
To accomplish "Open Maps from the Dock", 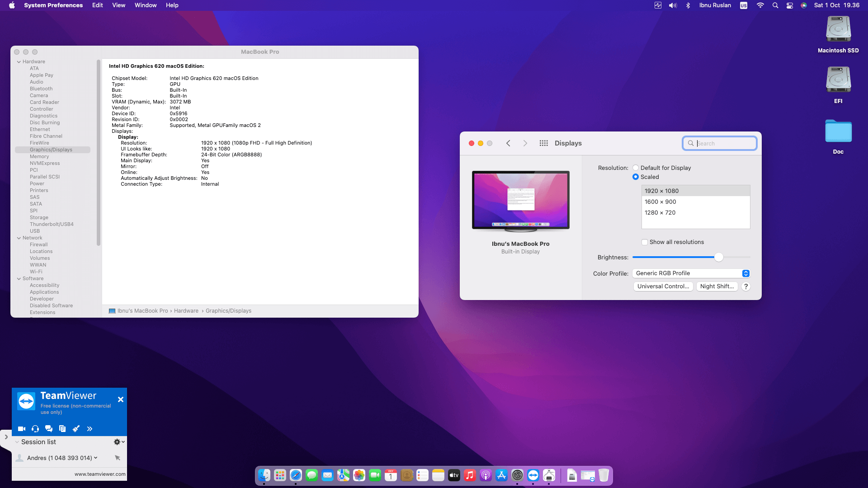I will click(343, 475).
